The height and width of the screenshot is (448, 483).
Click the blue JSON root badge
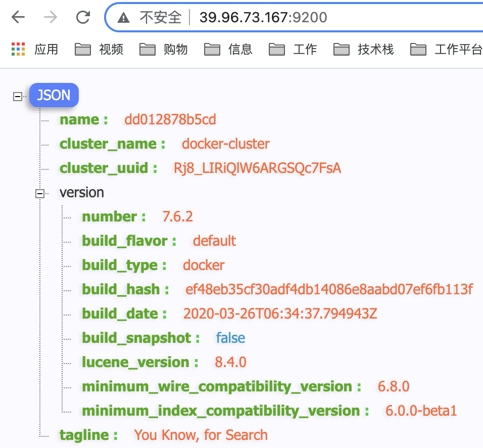(x=54, y=95)
